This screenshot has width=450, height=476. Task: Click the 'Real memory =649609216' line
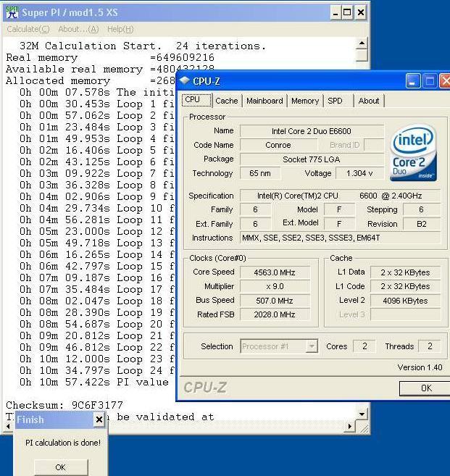110,57
